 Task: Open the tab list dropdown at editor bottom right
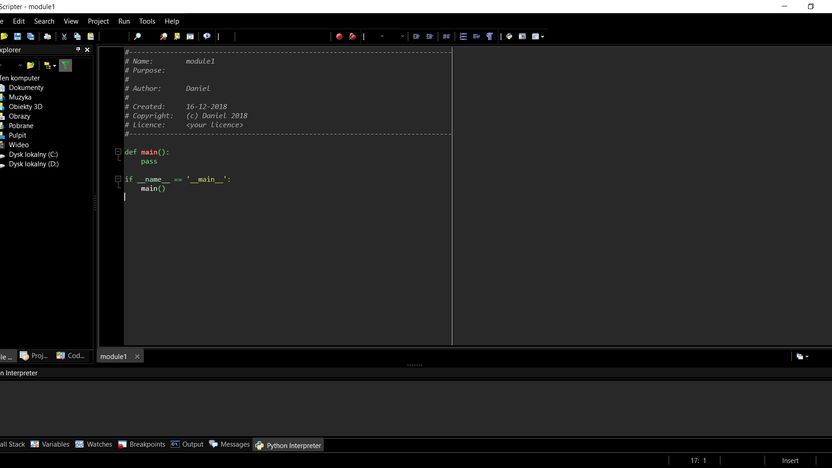[802, 357]
